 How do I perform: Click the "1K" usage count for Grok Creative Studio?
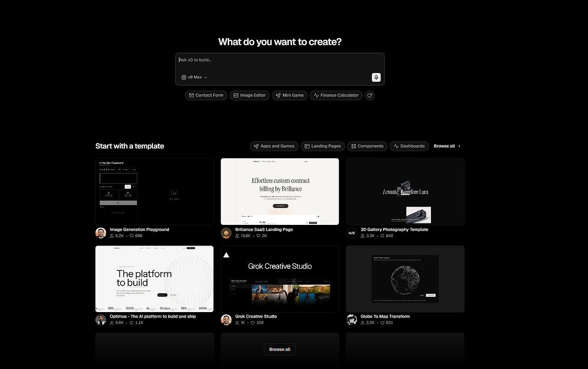click(243, 323)
